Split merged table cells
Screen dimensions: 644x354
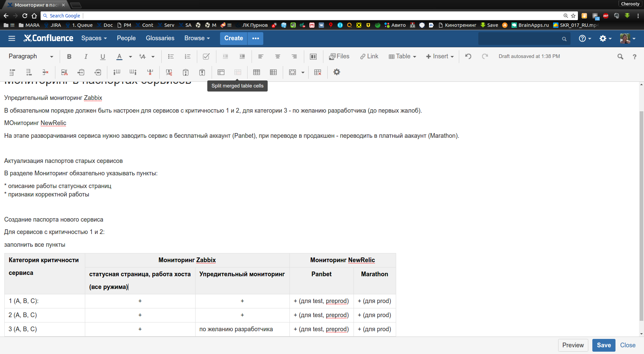[238, 72]
